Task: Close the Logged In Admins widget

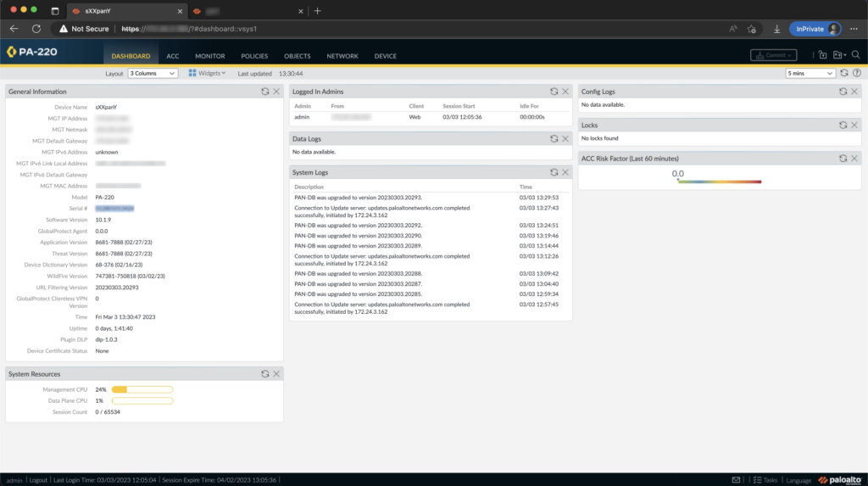Action: click(565, 92)
